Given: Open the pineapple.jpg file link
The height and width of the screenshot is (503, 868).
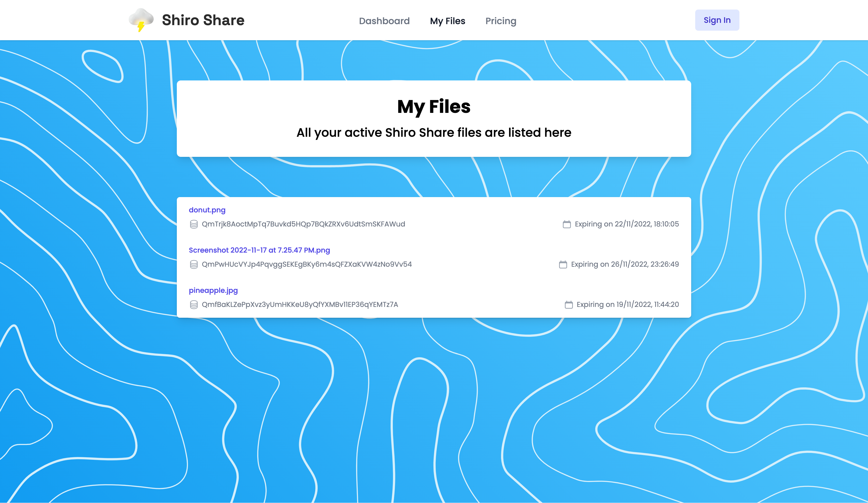Looking at the screenshot, I should (x=213, y=290).
